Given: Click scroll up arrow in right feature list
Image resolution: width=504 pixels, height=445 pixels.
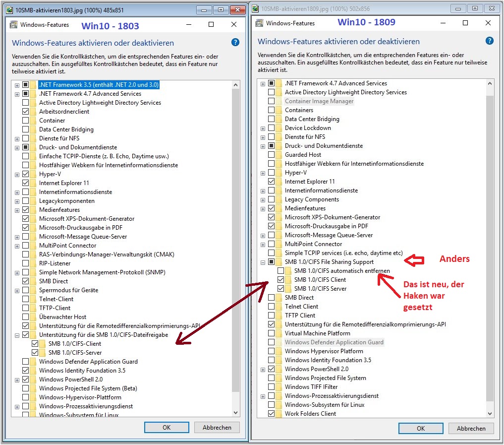Looking at the screenshot, I should (490, 83).
